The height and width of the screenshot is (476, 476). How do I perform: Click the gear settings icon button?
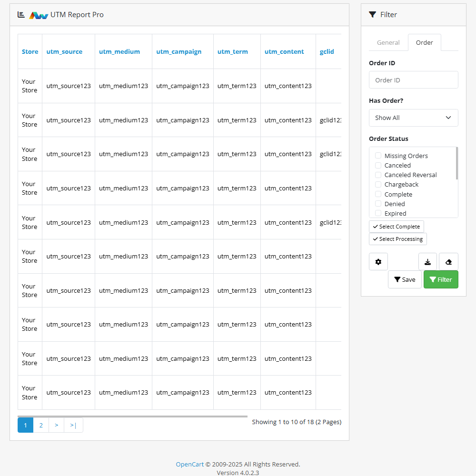click(378, 262)
